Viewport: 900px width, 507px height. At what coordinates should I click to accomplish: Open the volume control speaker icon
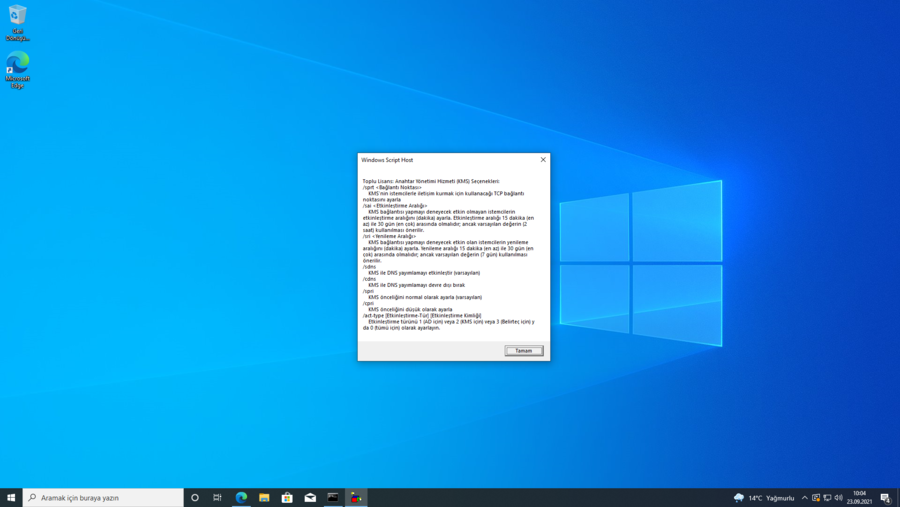point(839,498)
